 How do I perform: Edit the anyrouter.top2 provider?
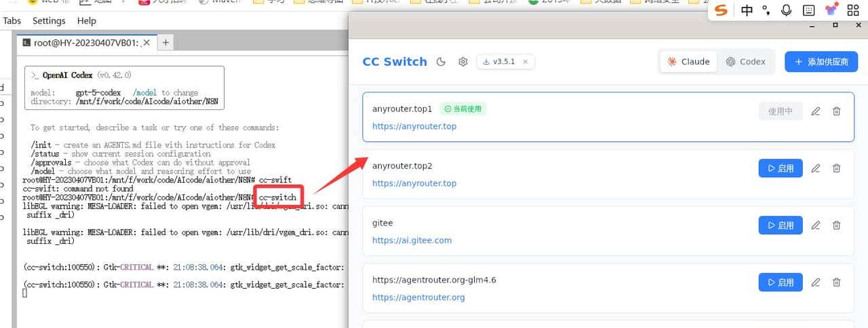click(816, 168)
